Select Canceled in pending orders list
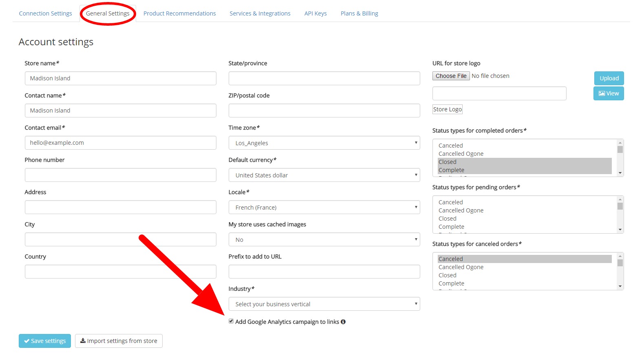644x356 pixels. tap(525, 202)
